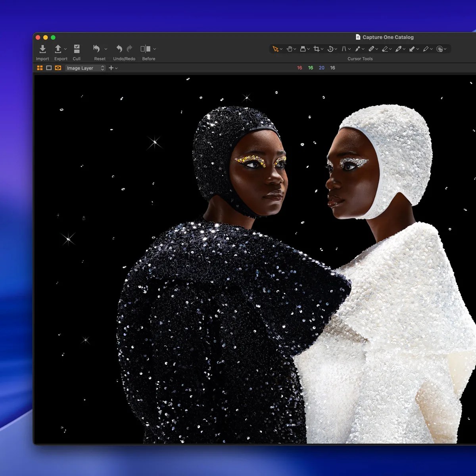
Task: Select the Annotations pencil tool
Action: 426,49
